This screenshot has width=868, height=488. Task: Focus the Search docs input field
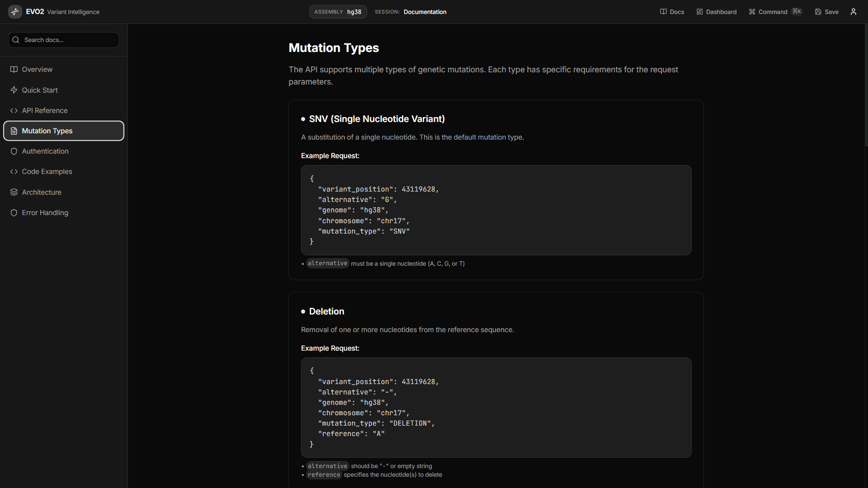click(64, 40)
